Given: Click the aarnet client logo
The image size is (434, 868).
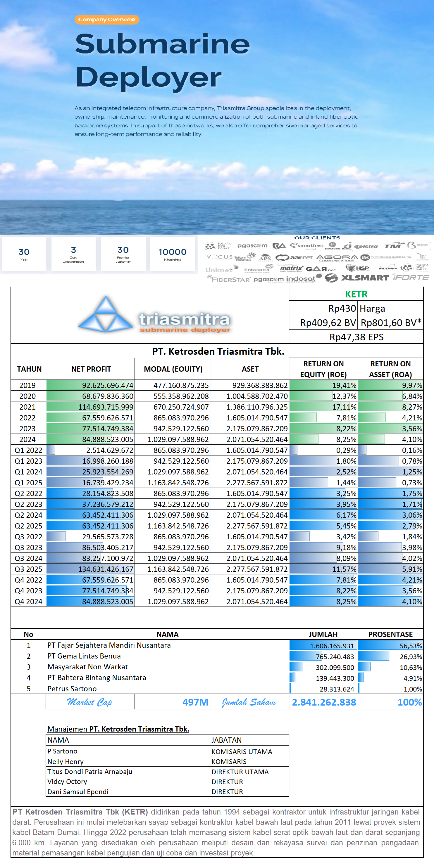Looking at the screenshot, I should coord(294,257).
